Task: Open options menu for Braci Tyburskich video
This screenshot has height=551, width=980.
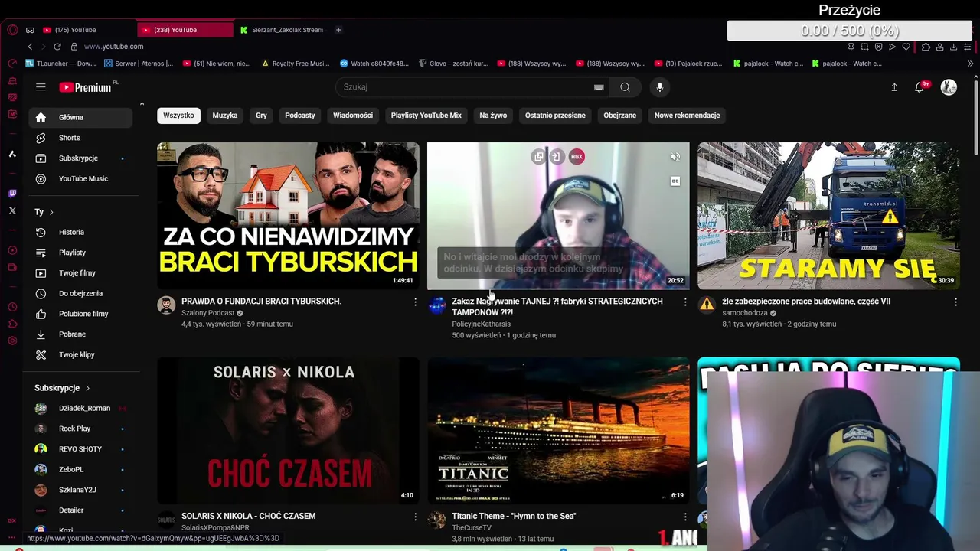Action: tap(415, 302)
